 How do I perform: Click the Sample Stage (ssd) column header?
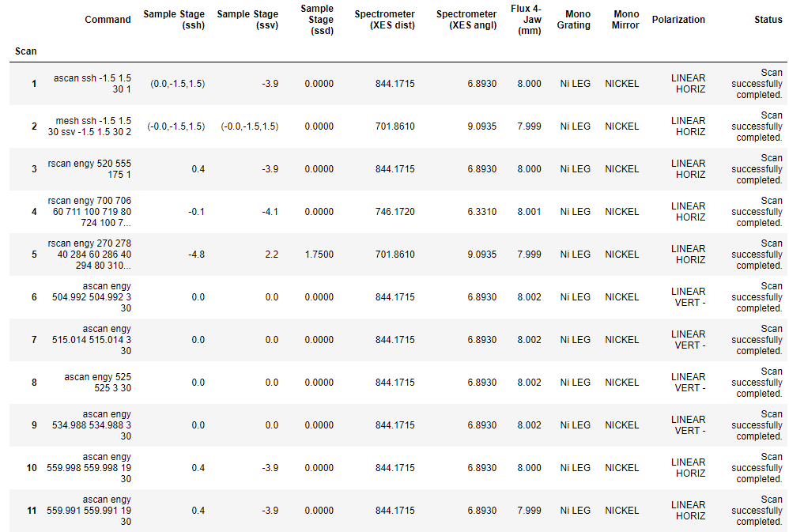(317, 20)
